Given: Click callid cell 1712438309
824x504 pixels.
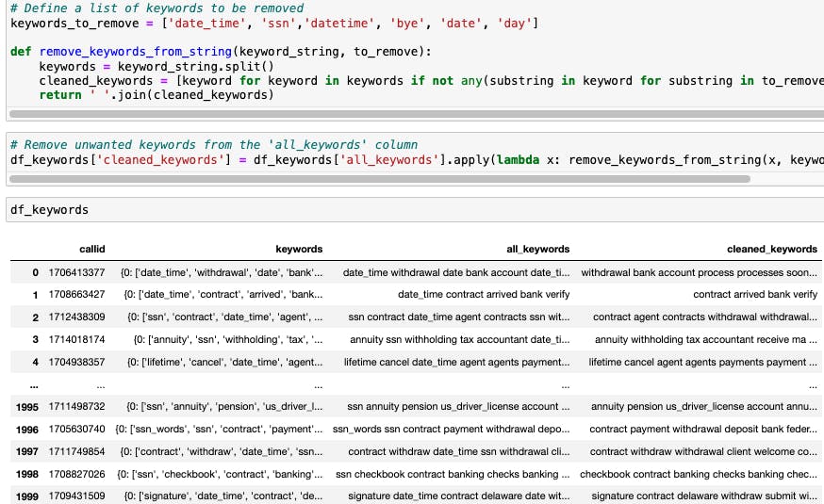Looking at the screenshot, I should 76,317.
